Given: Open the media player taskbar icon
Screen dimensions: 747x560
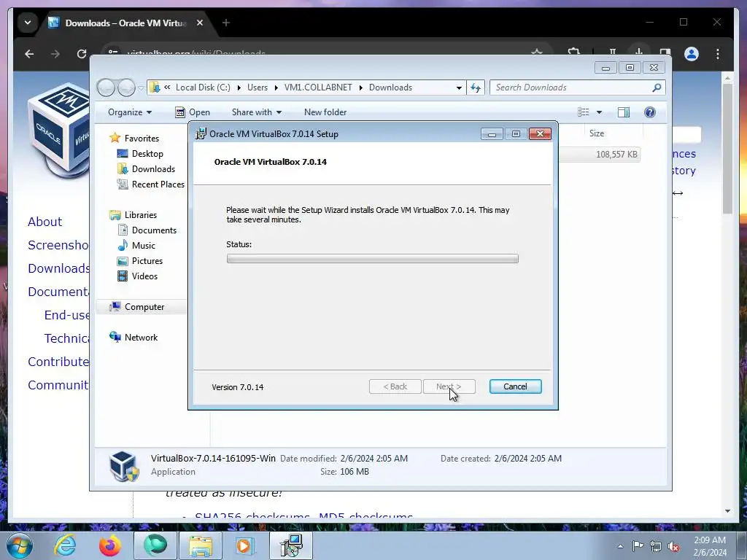Looking at the screenshot, I should (x=246, y=545).
